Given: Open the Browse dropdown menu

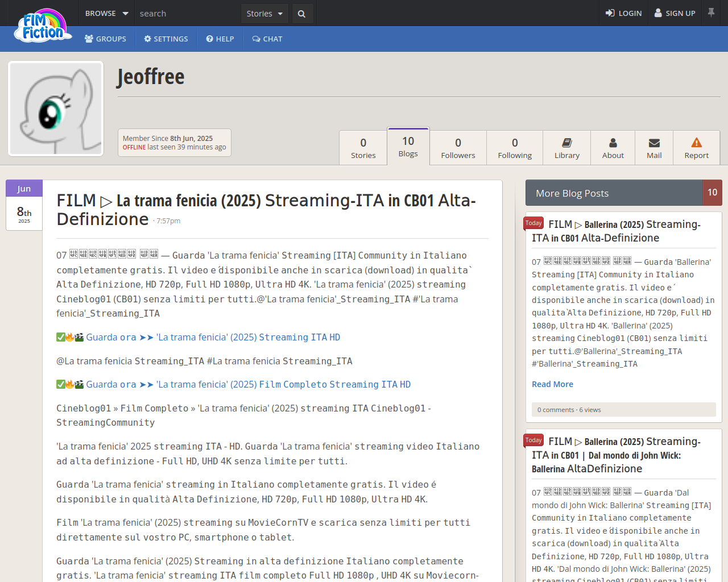Looking at the screenshot, I should [106, 13].
